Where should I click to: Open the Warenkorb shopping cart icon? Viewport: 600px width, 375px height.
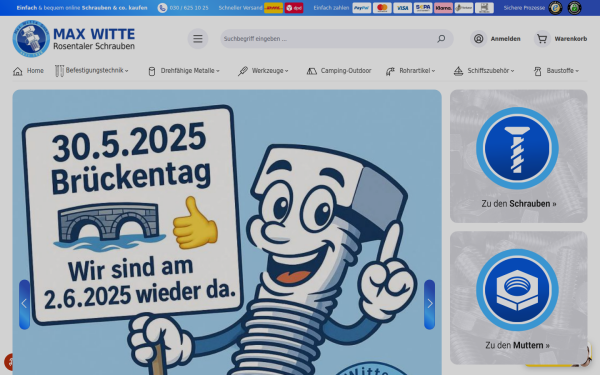542,39
